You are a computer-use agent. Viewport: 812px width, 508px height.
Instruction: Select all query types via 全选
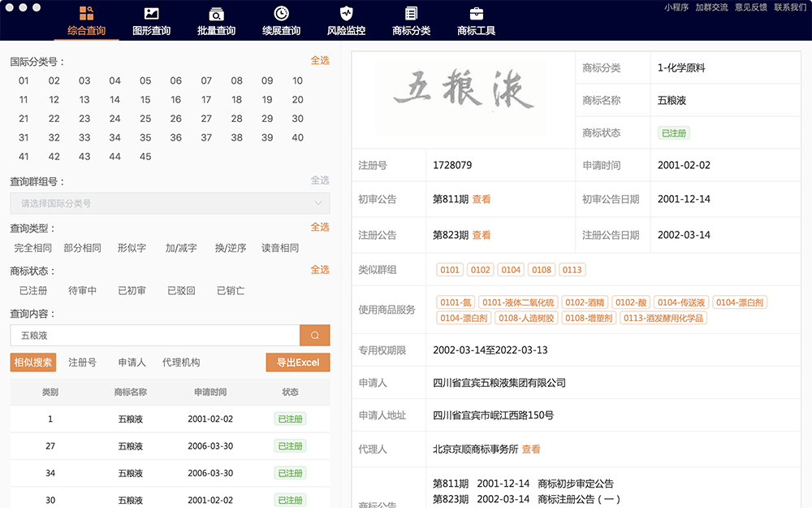coord(320,227)
